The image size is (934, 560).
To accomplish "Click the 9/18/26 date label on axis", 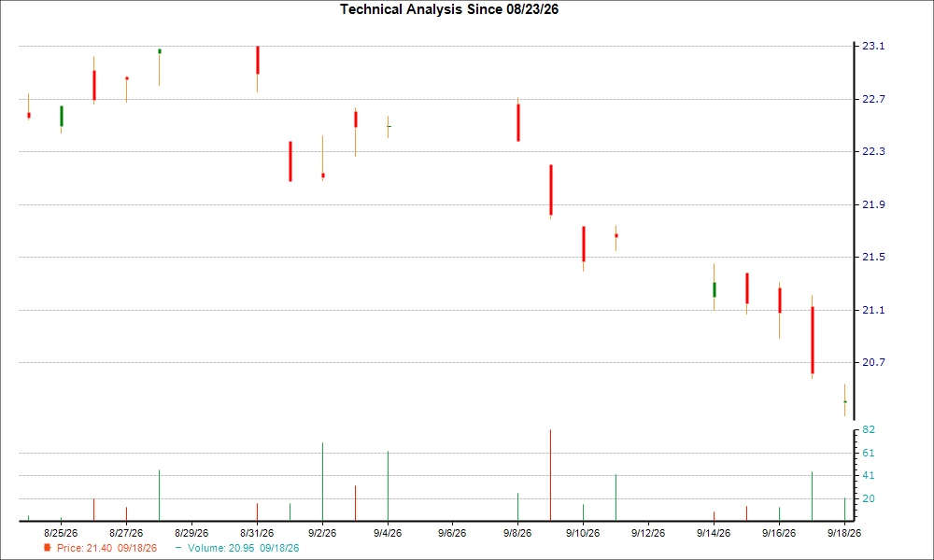I will [844, 533].
